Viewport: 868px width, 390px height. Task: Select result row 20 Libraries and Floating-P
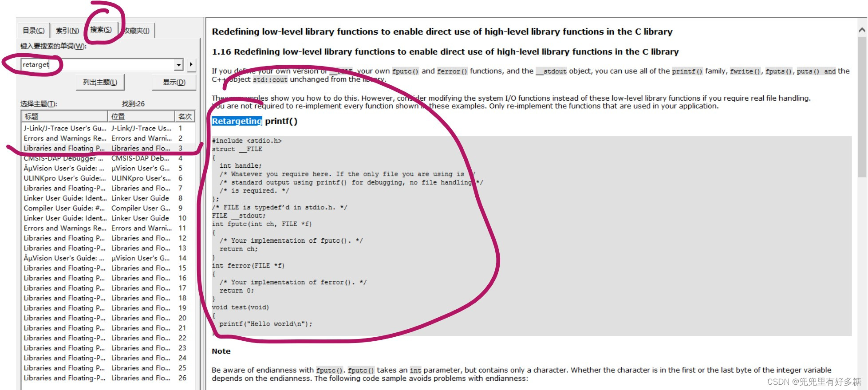click(x=108, y=318)
